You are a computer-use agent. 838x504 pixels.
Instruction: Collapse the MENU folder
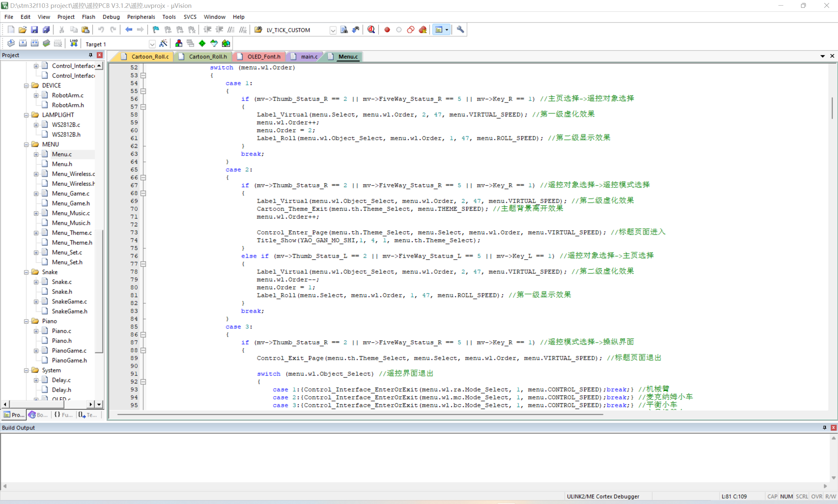click(26, 145)
